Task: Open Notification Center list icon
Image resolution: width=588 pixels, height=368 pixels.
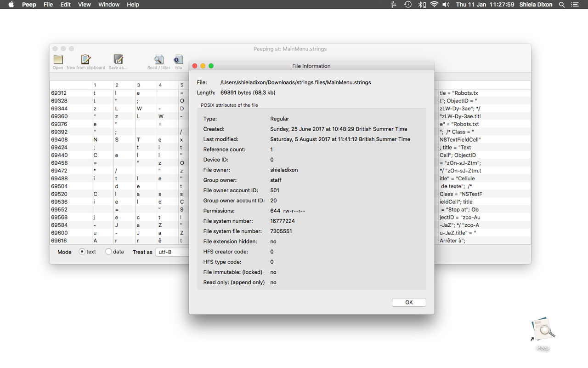Action: pos(575,5)
